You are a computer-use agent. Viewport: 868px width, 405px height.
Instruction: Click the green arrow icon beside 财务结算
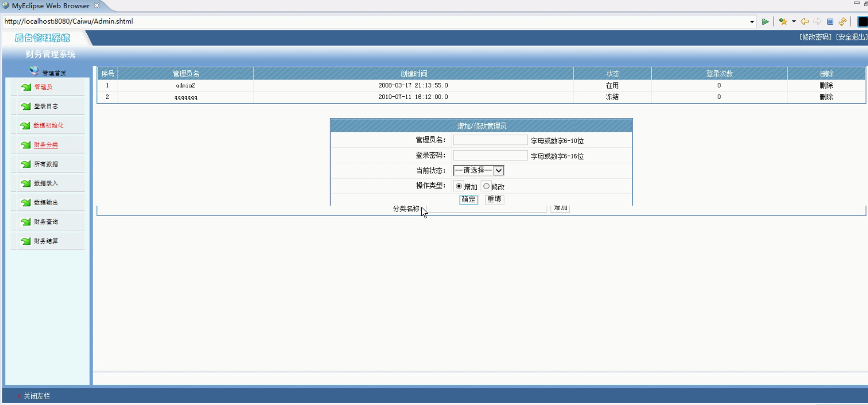point(26,241)
